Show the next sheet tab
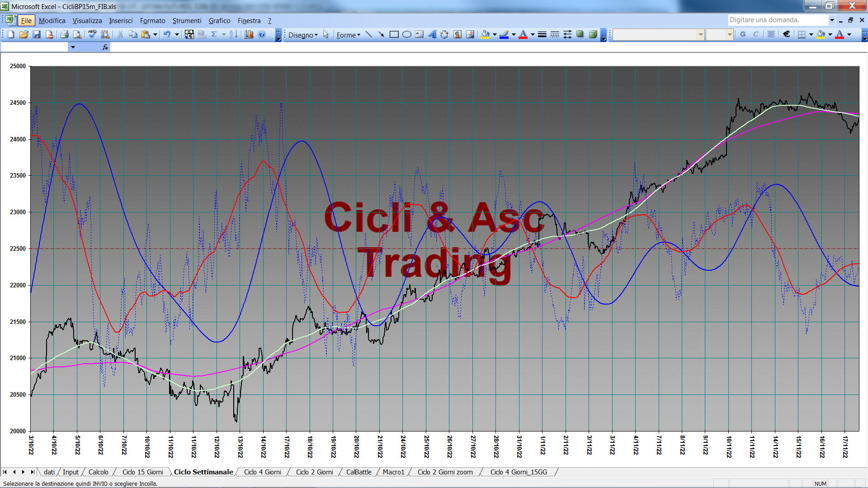Screen dimensions: 868x488 (23, 472)
